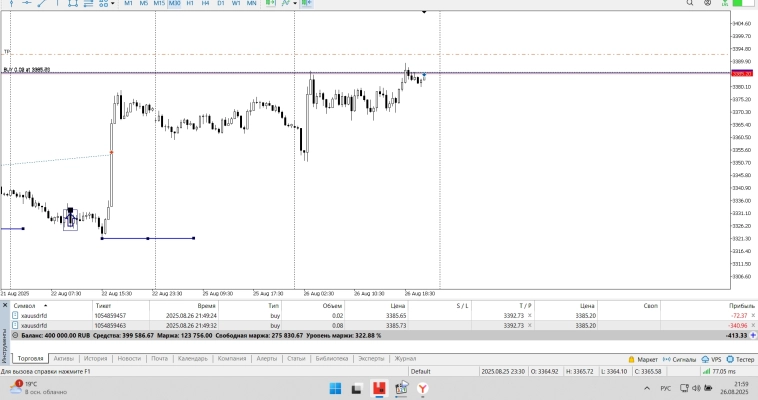Click the chart shift triangle marker
This screenshot has height=400, width=758.
coord(425,12)
